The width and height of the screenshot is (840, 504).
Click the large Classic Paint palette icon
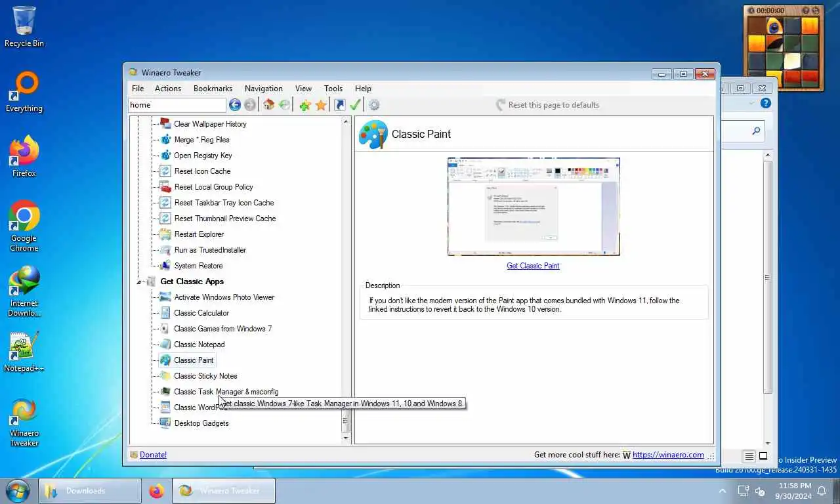(373, 134)
